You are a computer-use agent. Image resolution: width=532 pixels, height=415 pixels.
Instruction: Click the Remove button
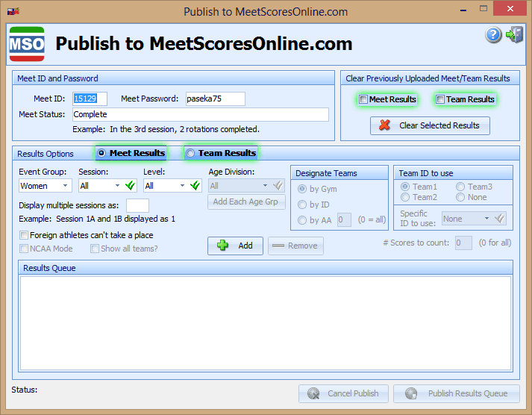point(295,246)
